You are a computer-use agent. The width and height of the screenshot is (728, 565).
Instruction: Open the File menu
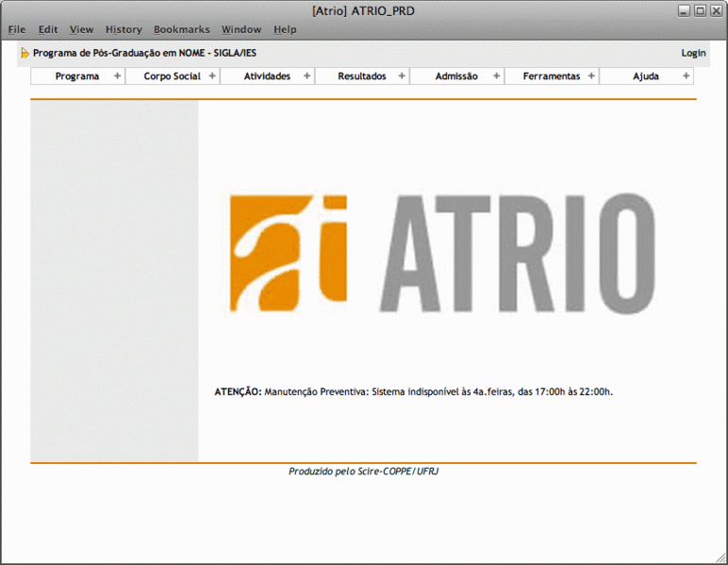pyautogui.click(x=17, y=29)
